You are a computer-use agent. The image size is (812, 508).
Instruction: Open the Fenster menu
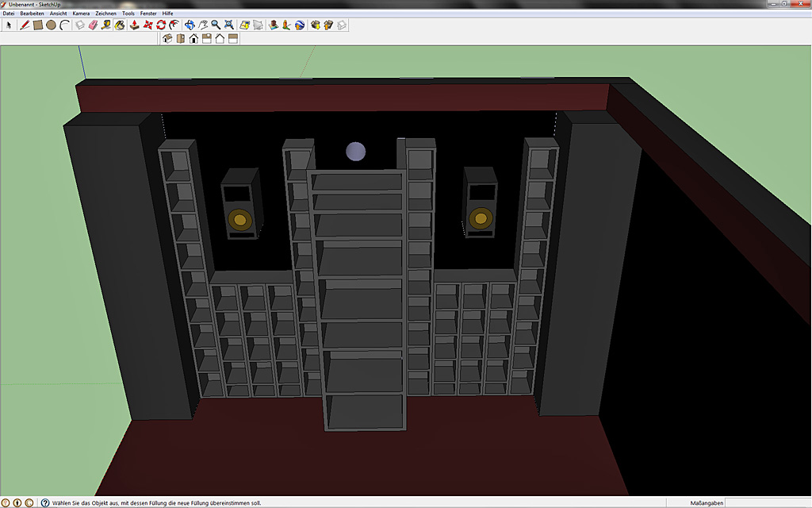148,13
